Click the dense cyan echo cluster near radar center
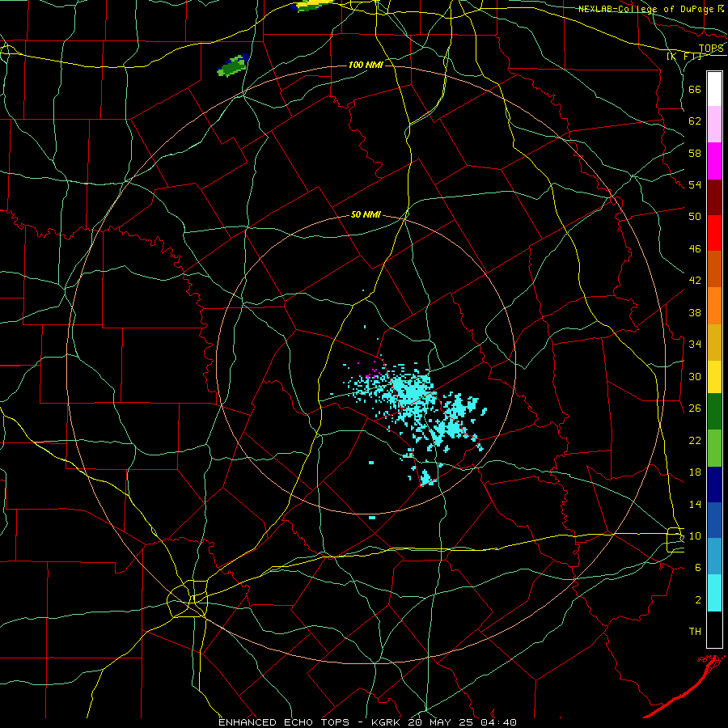This screenshot has width=728, height=728. 411,392
